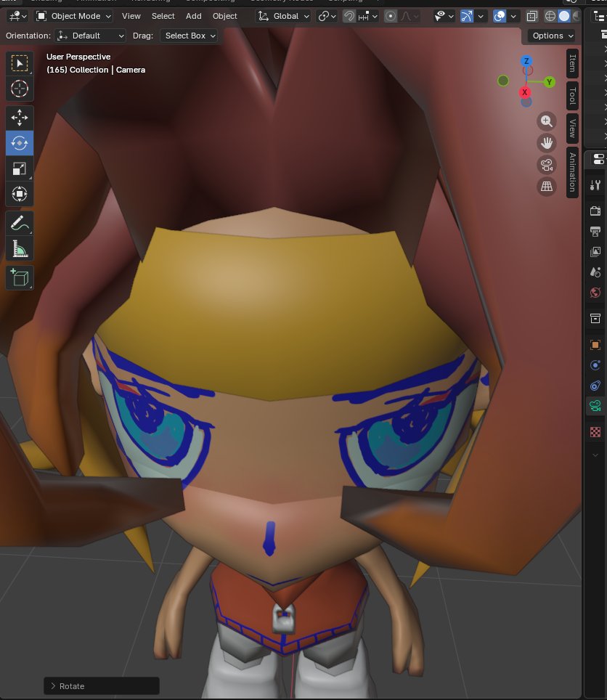Toggle viewport gizmos display
Viewport: 607px width, 700px height.
[x=467, y=17]
